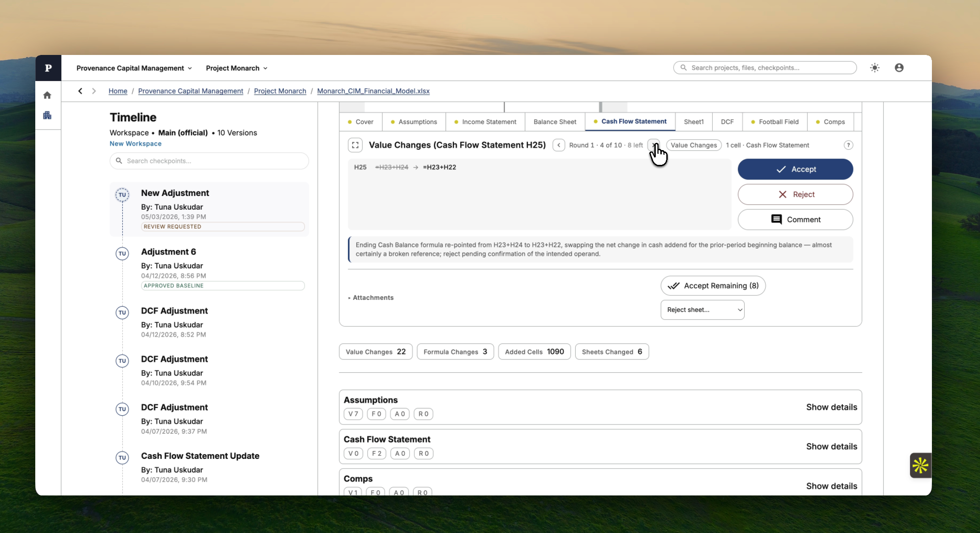Click the REVIEW REQUESTED status badge

223,227
